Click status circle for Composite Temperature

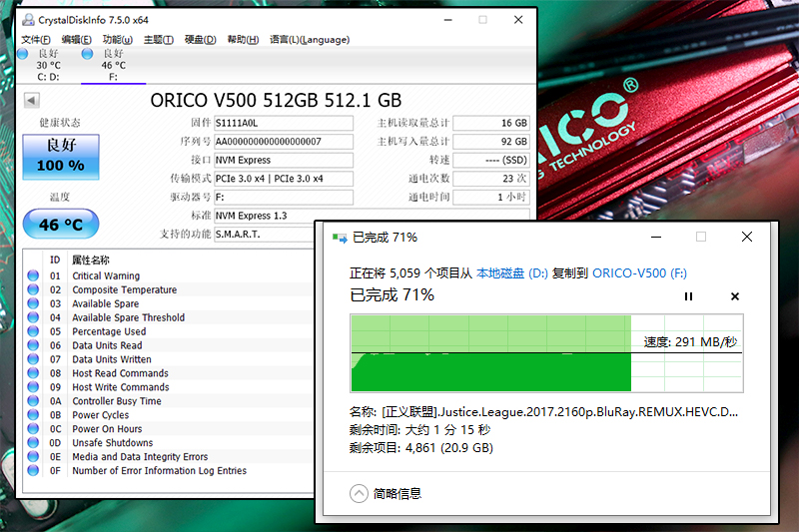tap(33, 289)
